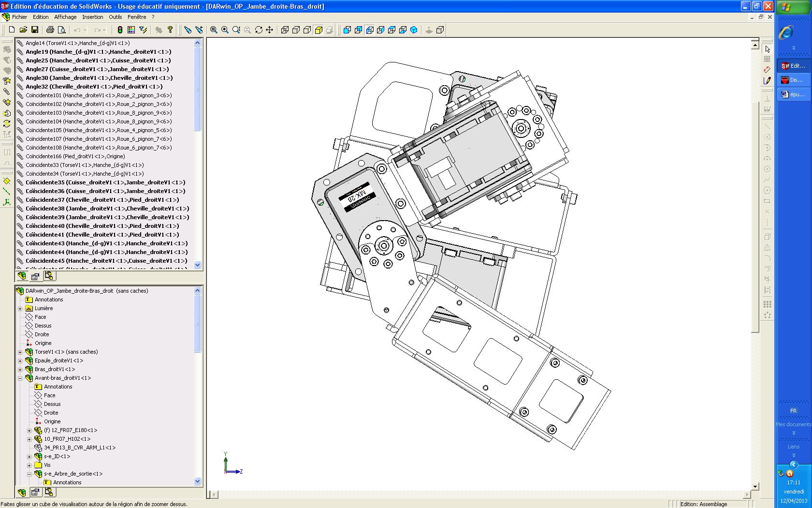
Task: Select the Zoom to Fit tool
Action: 214,30
